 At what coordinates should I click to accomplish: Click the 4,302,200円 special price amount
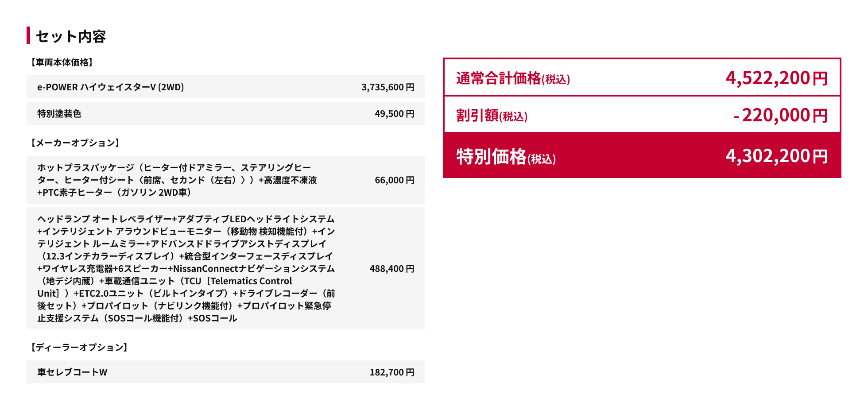[776, 156]
